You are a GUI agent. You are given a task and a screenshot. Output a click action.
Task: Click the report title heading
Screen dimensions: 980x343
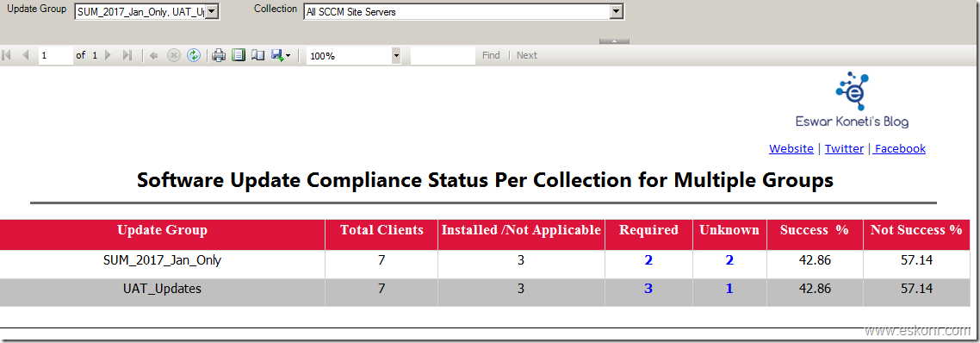[485, 180]
